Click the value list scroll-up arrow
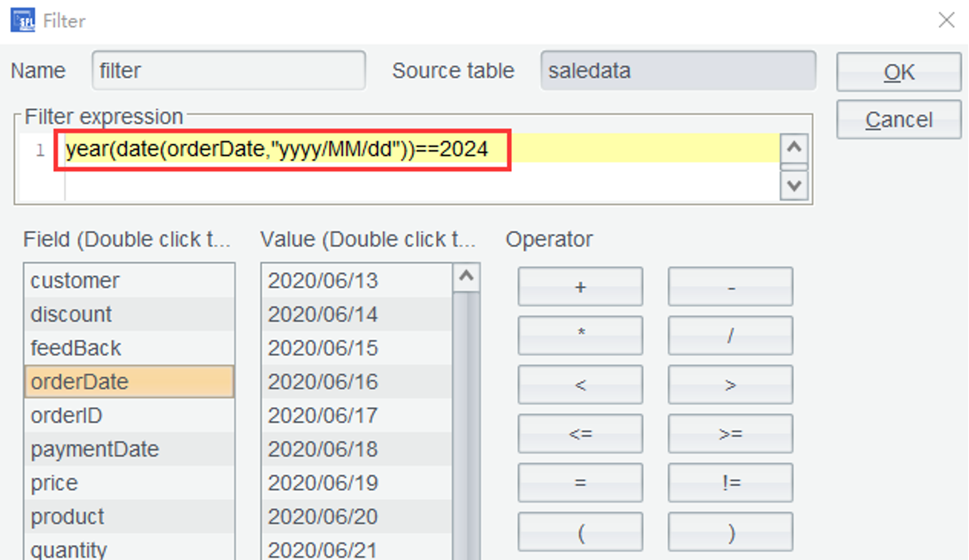 click(x=467, y=277)
